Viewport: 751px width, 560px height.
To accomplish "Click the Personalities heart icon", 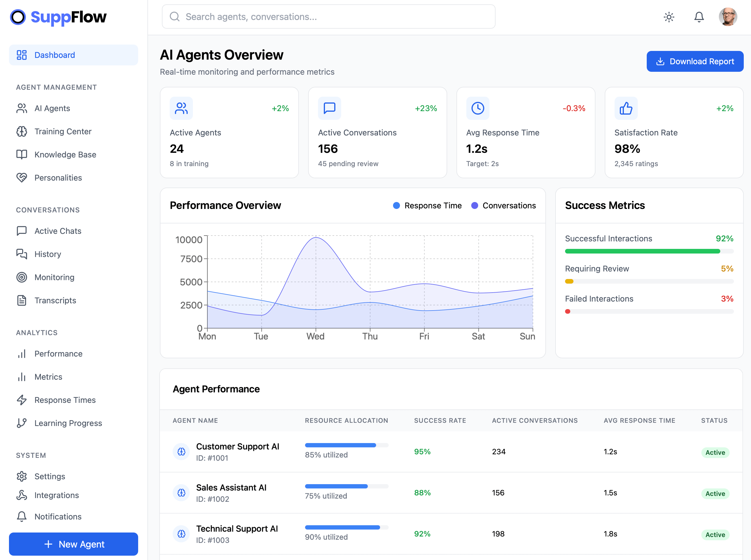I will (22, 178).
